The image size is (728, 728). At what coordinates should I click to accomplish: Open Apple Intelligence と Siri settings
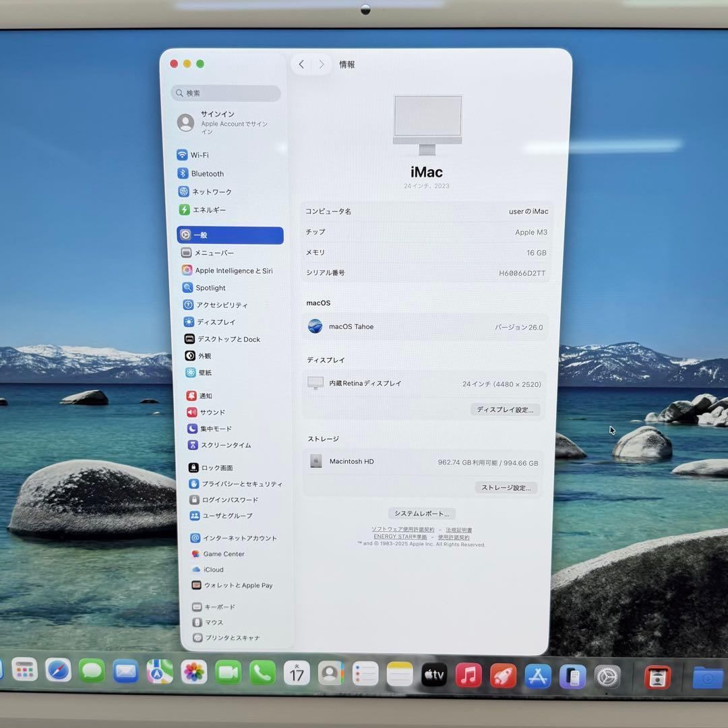[x=228, y=270]
